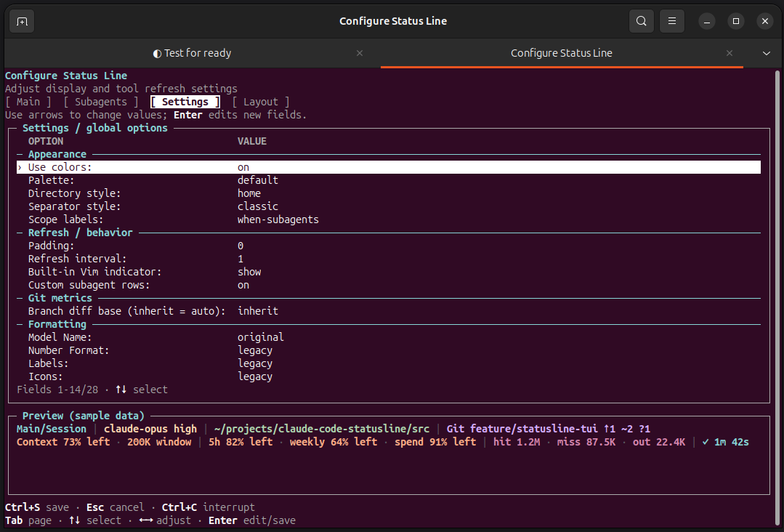Click 'Fields 1-14/28' counter text
Image resolution: width=784 pixels, height=532 pixels.
(x=57, y=390)
